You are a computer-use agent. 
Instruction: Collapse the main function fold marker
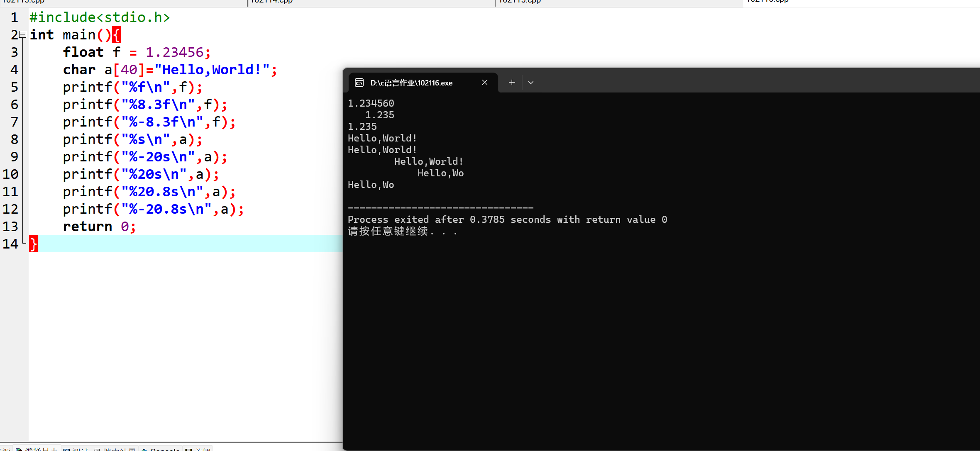[x=23, y=34]
